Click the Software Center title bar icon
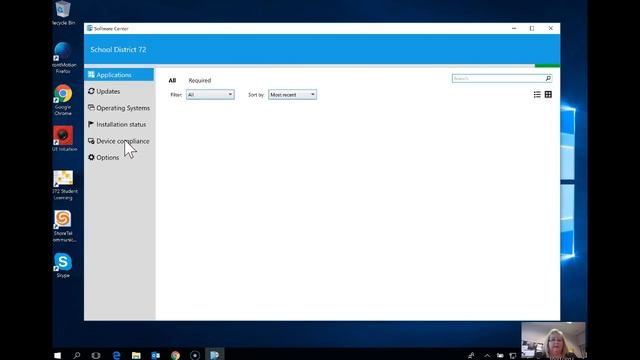Image resolution: width=640 pixels, height=360 pixels. (90, 28)
